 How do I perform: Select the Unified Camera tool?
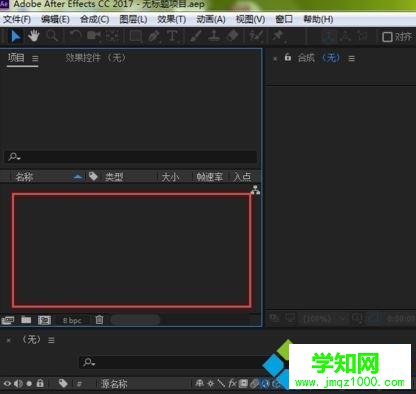[94, 36]
